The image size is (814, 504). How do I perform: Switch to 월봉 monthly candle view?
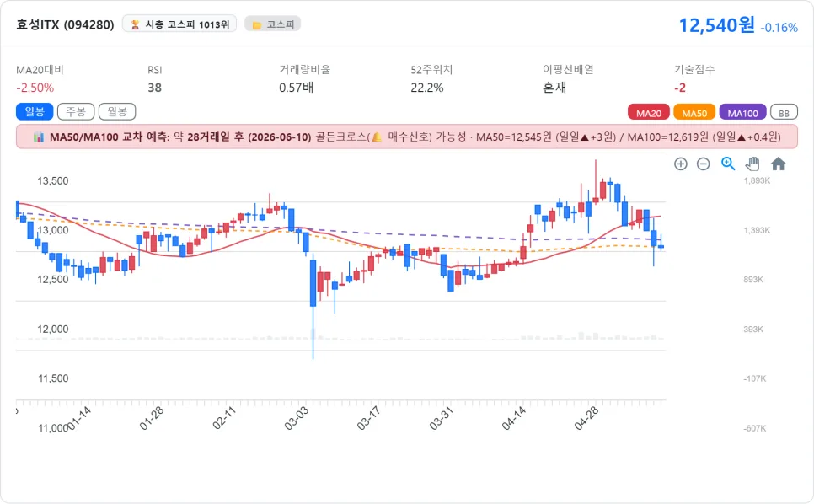coord(117,111)
